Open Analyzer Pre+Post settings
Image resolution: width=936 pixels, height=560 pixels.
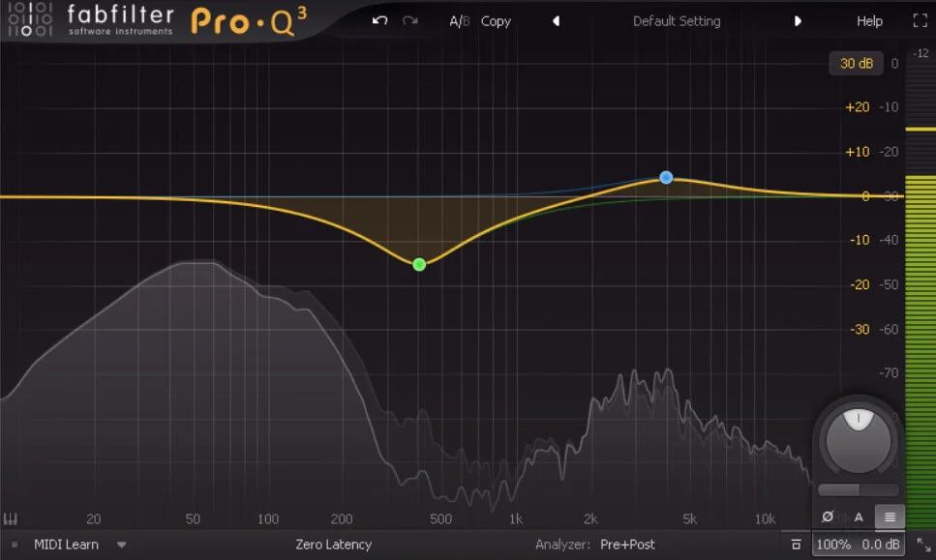click(627, 545)
